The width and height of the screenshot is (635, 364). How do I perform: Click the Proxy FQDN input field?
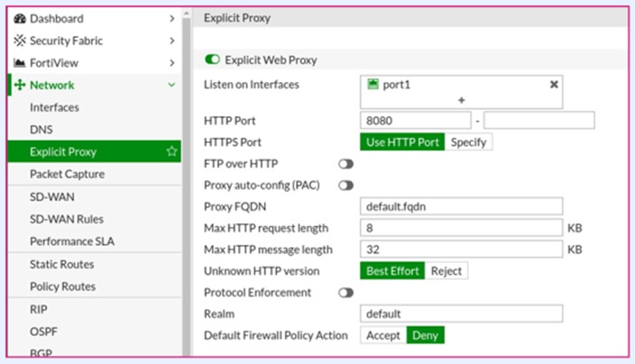[x=461, y=206]
